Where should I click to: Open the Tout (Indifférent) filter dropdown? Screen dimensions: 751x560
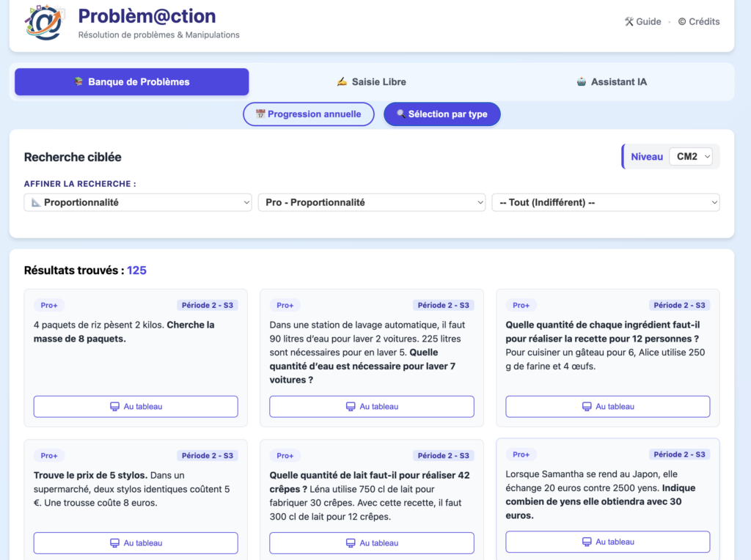pyautogui.click(x=606, y=202)
